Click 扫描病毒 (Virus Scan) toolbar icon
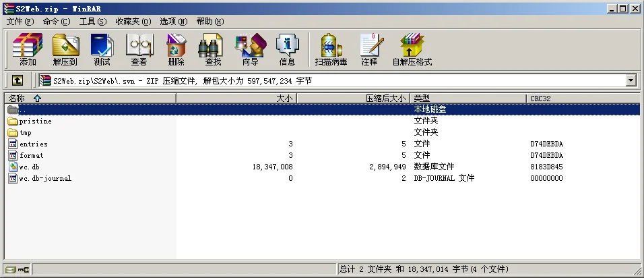The width and height of the screenshot is (644, 278). tap(331, 49)
